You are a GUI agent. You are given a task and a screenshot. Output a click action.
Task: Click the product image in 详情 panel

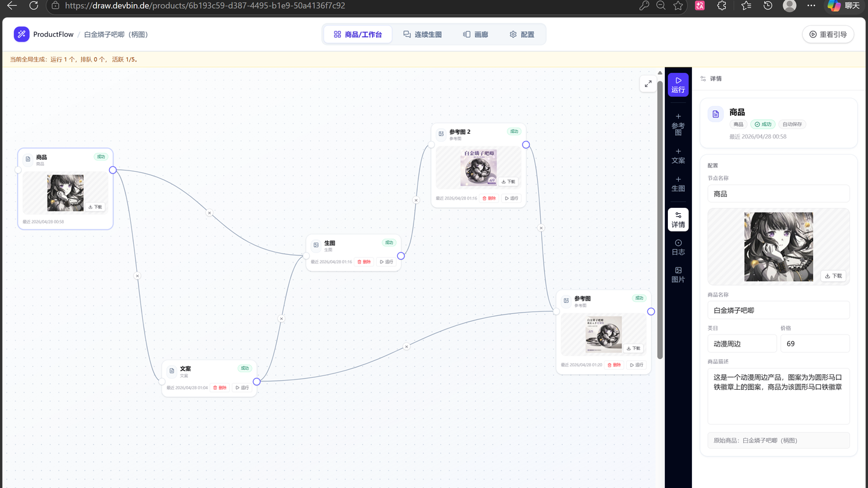(x=779, y=246)
